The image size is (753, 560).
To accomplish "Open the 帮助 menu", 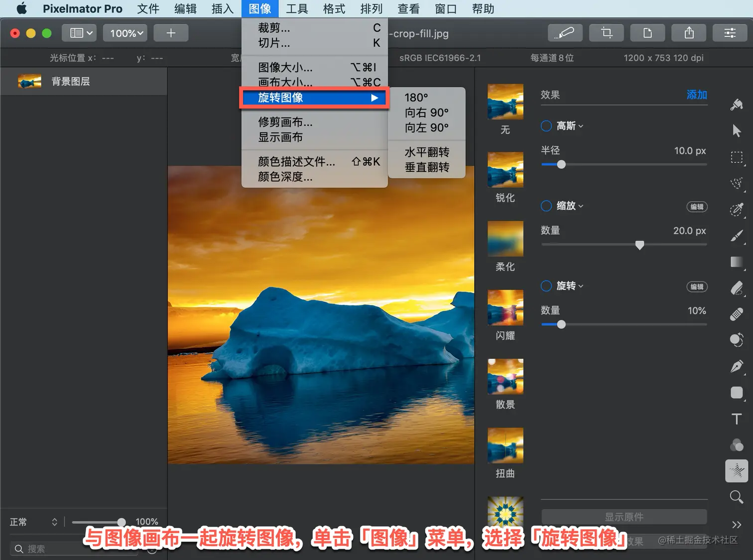I will click(x=483, y=9).
